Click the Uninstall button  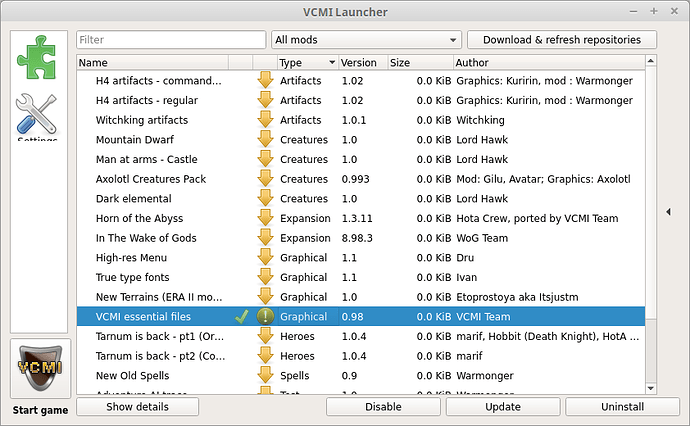click(622, 407)
